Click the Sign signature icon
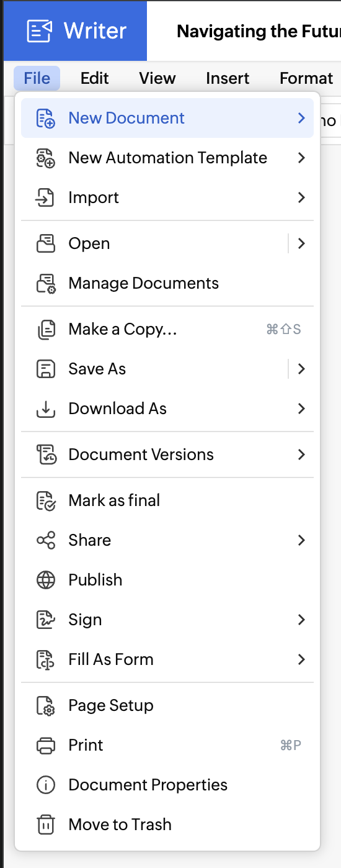 coord(46,620)
